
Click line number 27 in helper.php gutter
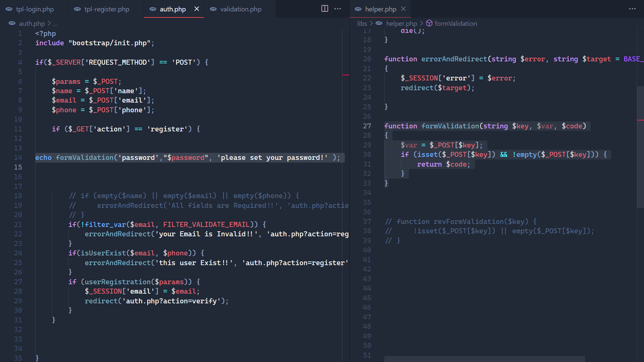[x=367, y=126]
